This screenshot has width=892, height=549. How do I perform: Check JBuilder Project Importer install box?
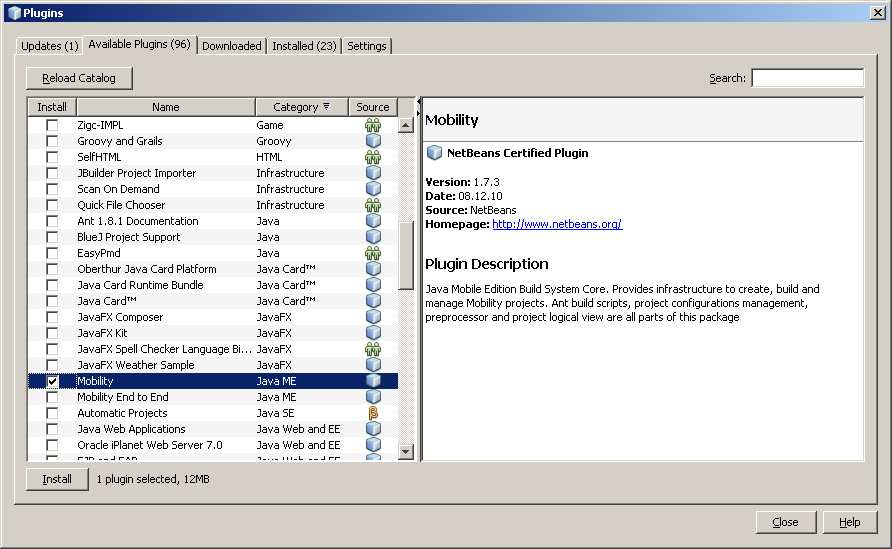(x=52, y=173)
